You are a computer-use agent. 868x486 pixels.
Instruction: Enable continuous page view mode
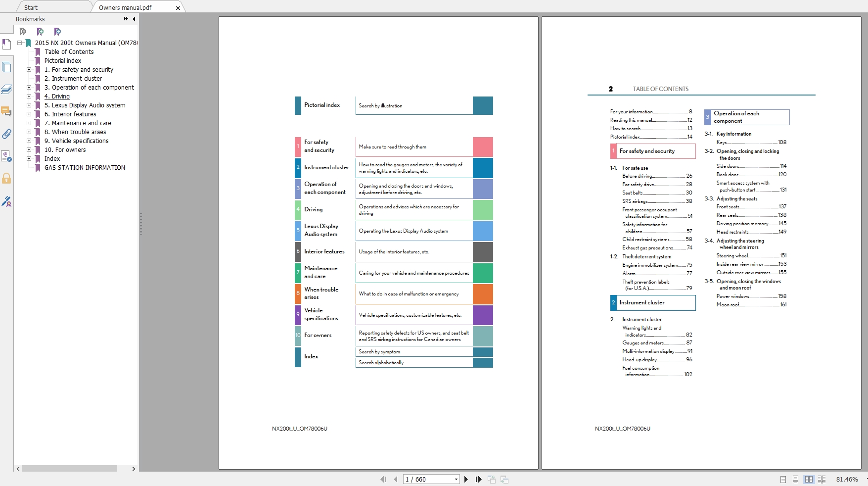[795, 479]
